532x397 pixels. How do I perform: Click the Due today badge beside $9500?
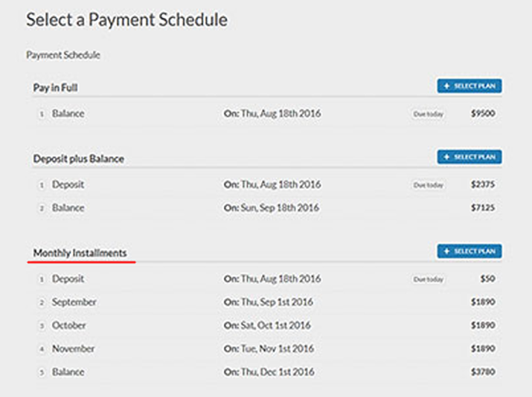pos(429,114)
